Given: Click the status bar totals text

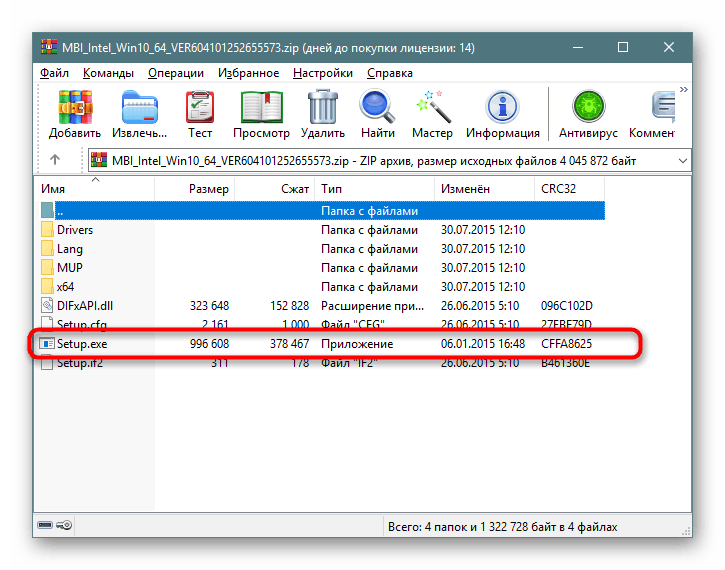Looking at the screenshot, I should click(502, 527).
